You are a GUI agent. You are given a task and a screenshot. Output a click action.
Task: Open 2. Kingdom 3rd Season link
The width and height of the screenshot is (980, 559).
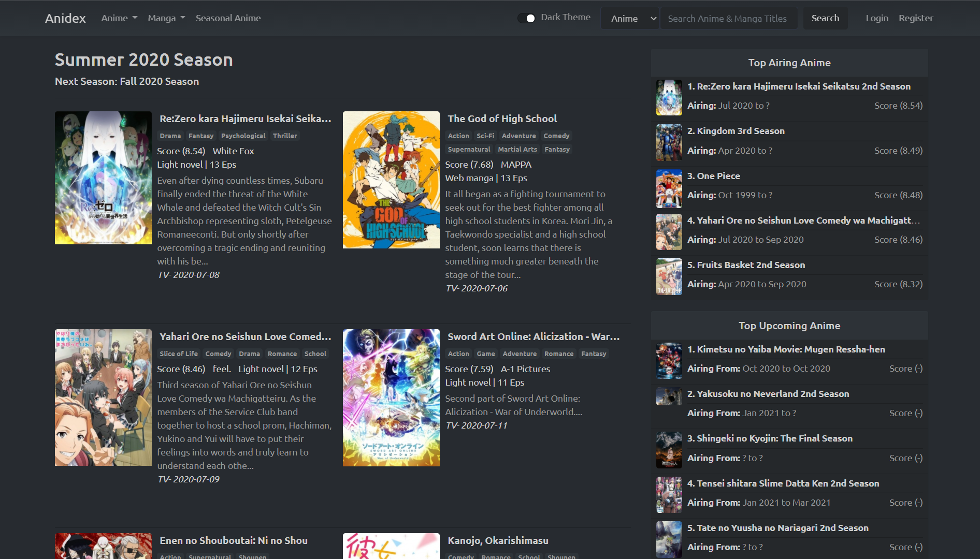tap(736, 131)
